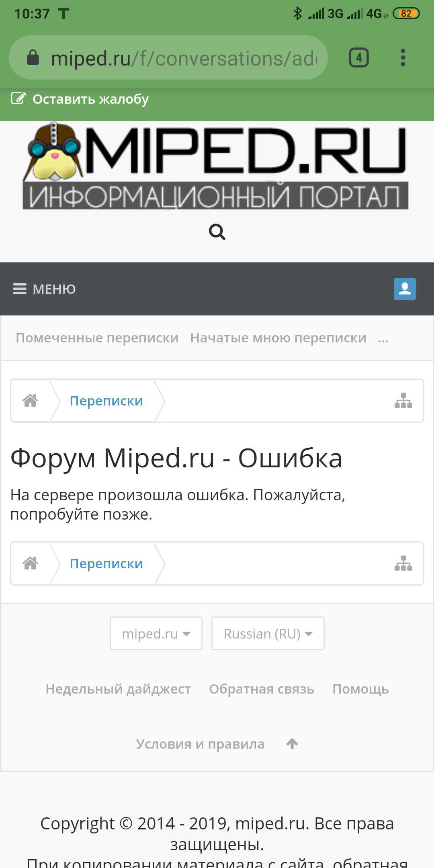Open the Обратная связь footer link

(262, 689)
